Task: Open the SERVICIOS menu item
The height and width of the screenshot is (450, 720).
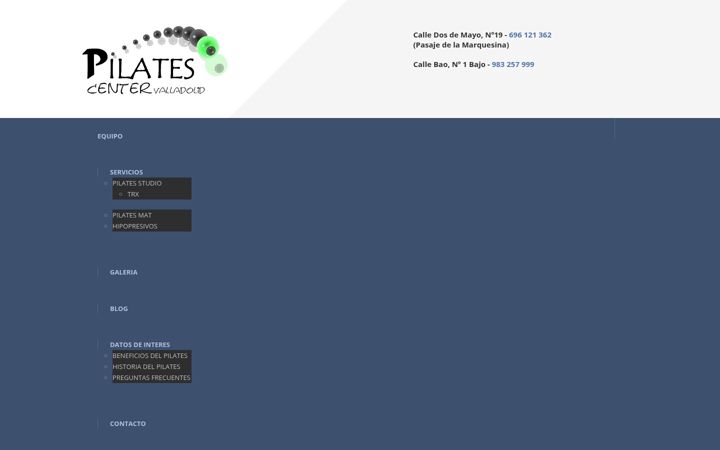Action: (126, 172)
